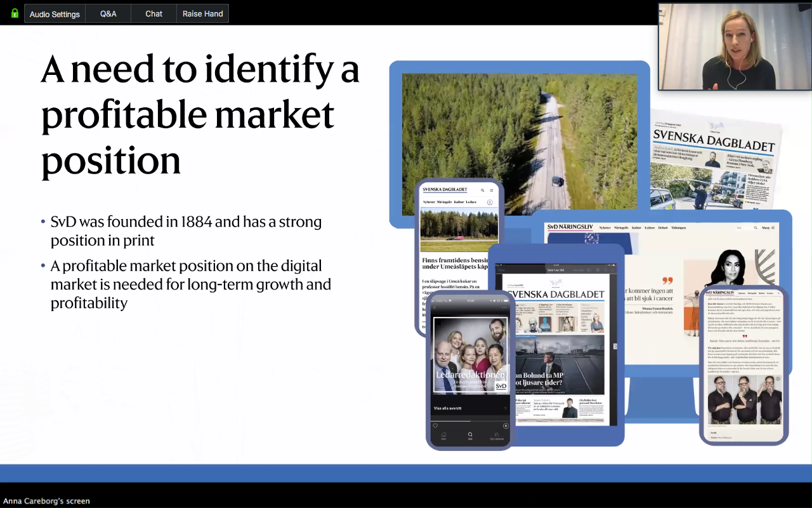Click the "SVENSKA DAGBLADET" masthead on the tablet
812x508 pixels.
[x=556, y=294]
